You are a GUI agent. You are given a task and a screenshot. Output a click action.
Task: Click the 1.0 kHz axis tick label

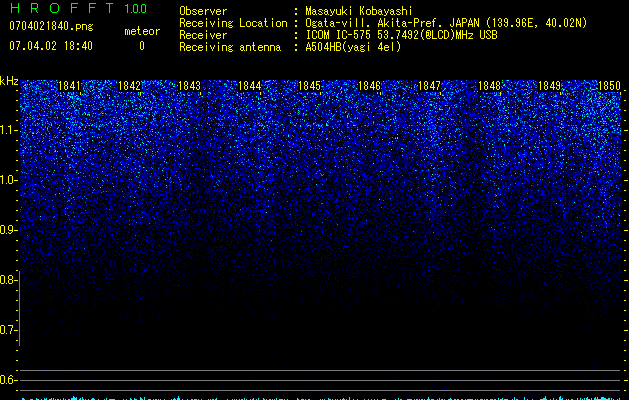pos(8,180)
